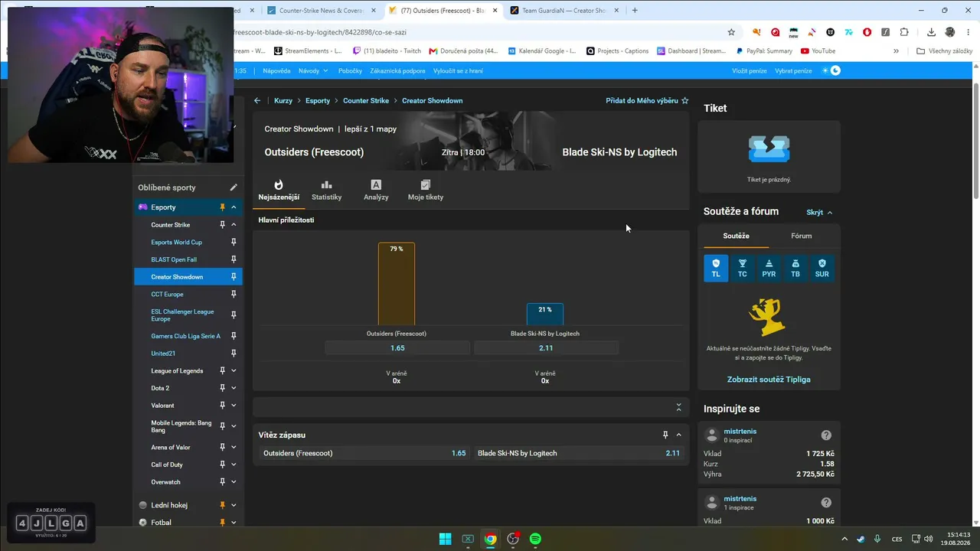Image resolution: width=980 pixels, height=551 pixels.
Task: Switch to Statistiky tab
Action: click(327, 191)
